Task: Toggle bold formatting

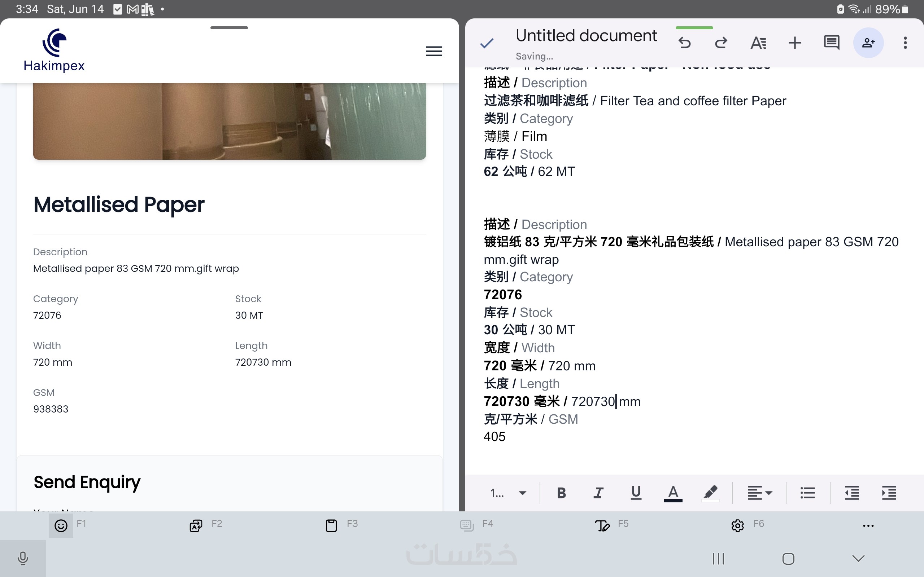Action: pos(561,493)
